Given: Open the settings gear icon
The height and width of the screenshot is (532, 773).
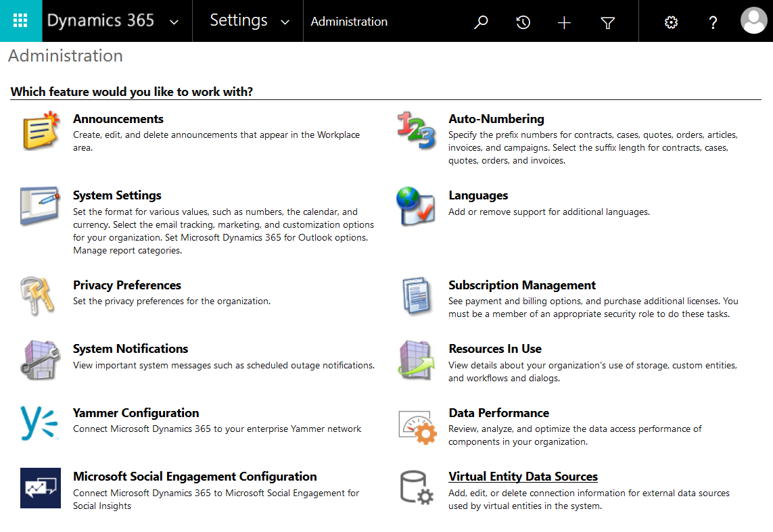Looking at the screenshot, I should click(671, 22).
